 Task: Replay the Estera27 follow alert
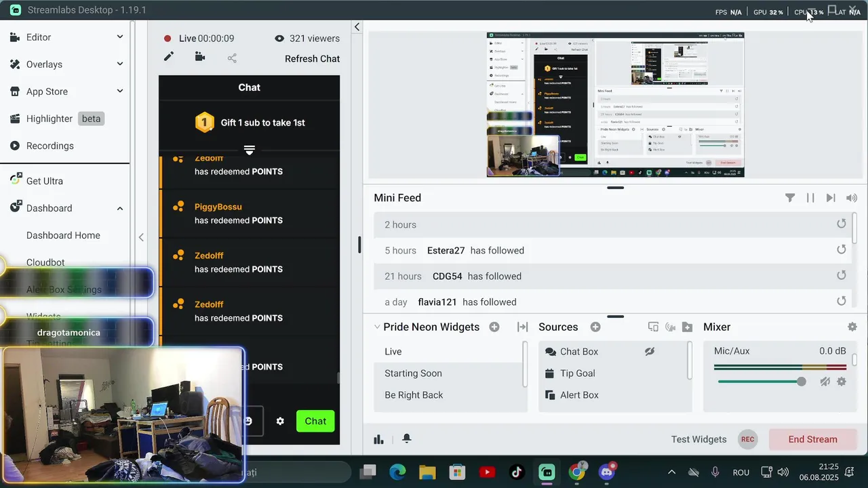click(842, 249)
